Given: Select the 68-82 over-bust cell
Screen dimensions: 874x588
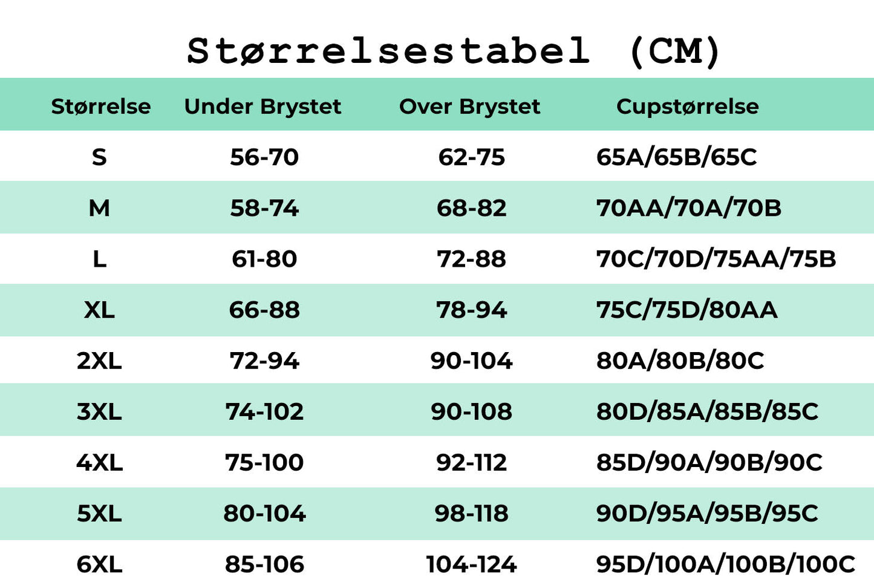Looking at the screenshot, I should click(471, 208).
